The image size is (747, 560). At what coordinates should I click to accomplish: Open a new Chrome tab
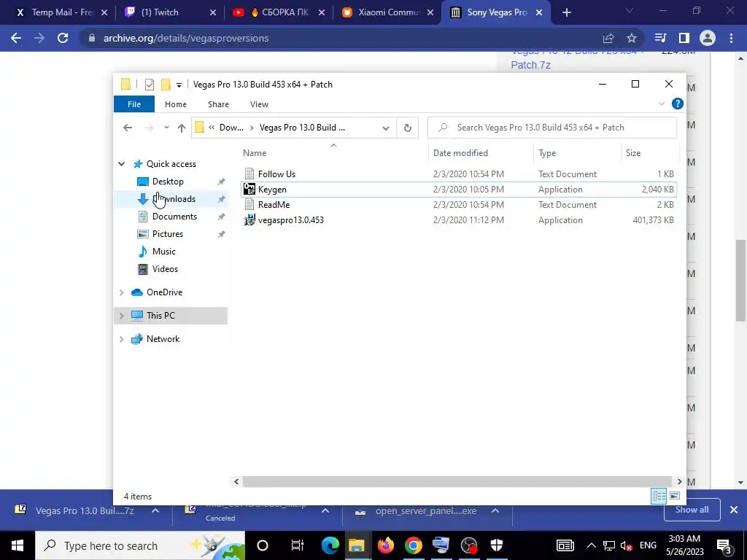coord(566,12)
